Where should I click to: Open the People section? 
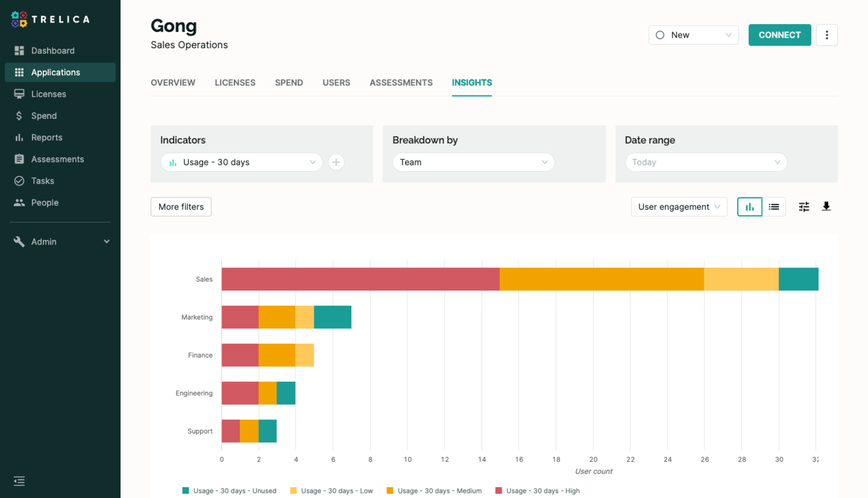[45, 203]
